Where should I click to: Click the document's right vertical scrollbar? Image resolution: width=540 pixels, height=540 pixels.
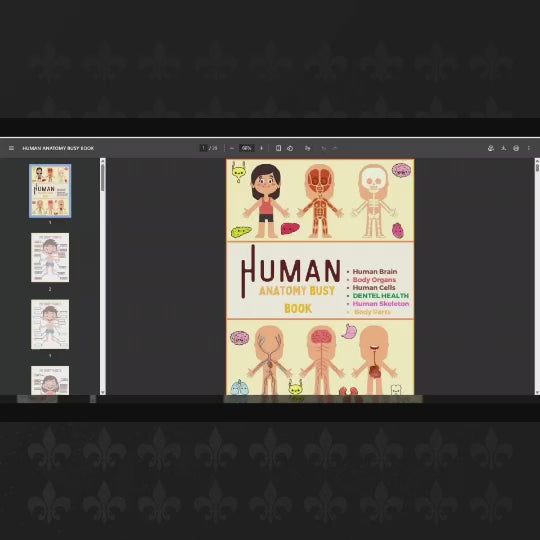[x=537, y=276]
